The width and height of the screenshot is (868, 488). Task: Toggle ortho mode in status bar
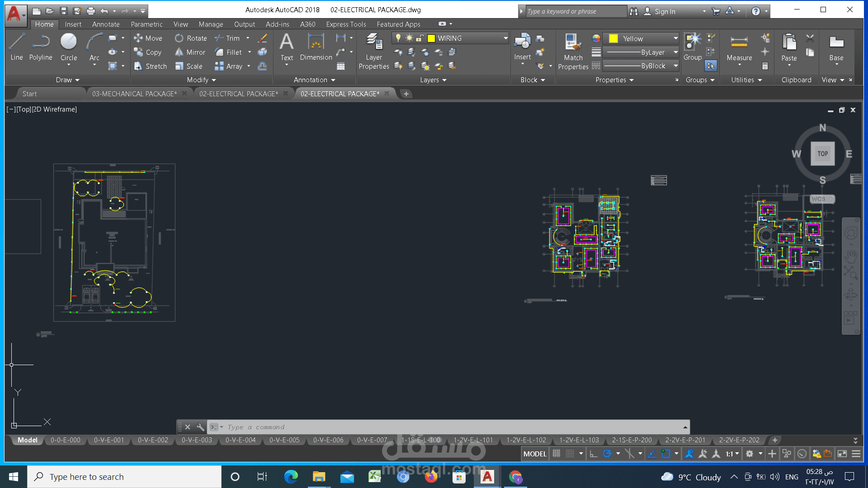594,454
